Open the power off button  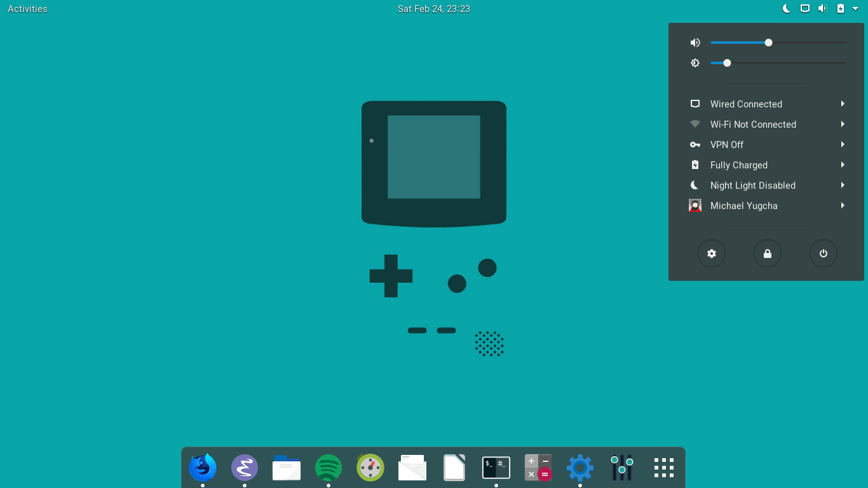(x=824, y=254)
